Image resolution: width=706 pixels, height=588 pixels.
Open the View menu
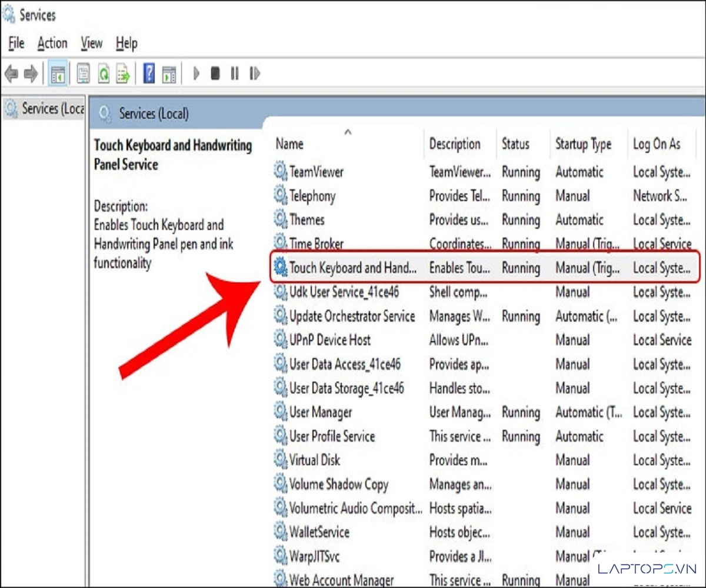91,43
